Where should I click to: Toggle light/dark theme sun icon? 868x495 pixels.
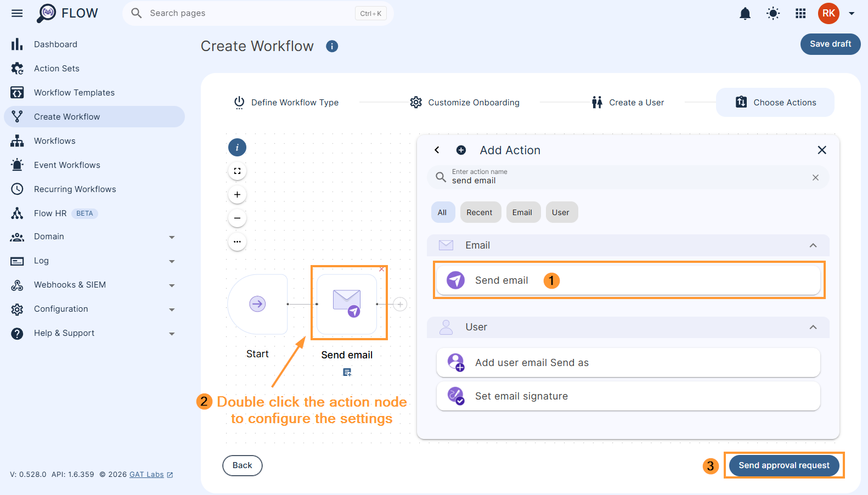pos(773,13)
